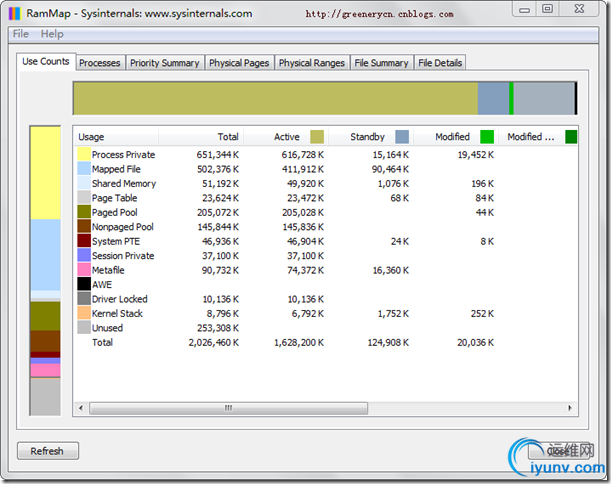Click the brown Nonpaged Pool color box
611x484 pixels.
tap(84, 226)
